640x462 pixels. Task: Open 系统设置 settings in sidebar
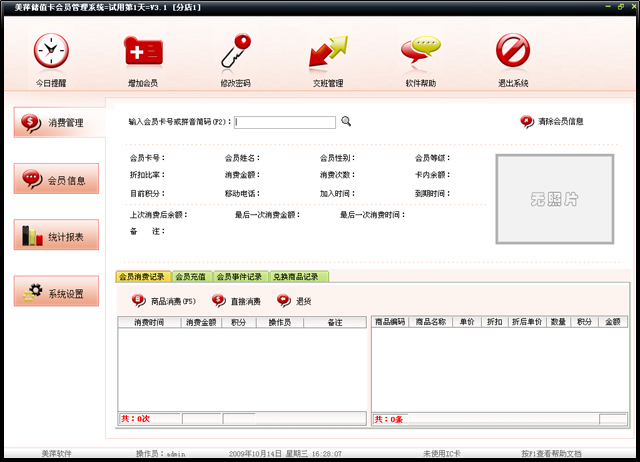(57, 292)
